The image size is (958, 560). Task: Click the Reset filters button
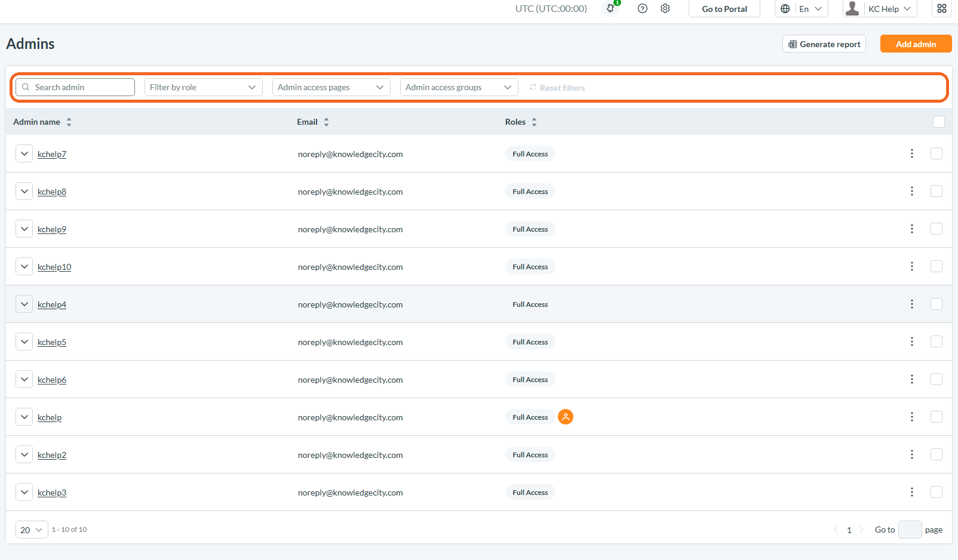[x=557, y=87]
